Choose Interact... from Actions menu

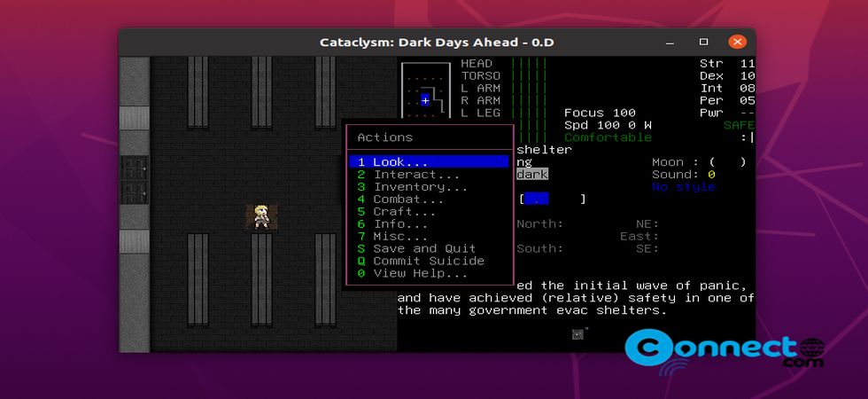coord(408,175)
